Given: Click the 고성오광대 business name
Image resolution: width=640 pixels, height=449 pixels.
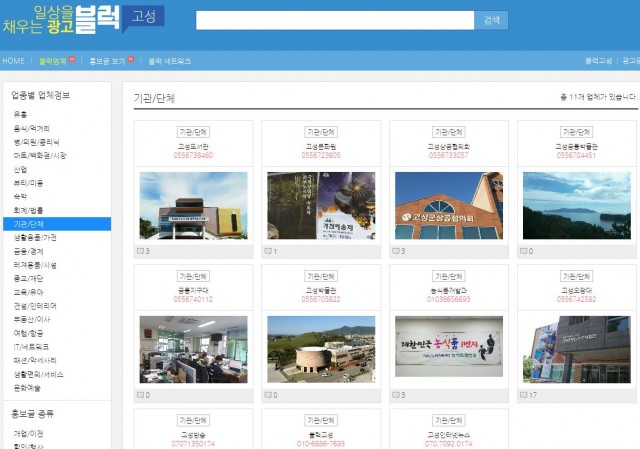Looking at the screenshot, I should (x=576, y=291).
